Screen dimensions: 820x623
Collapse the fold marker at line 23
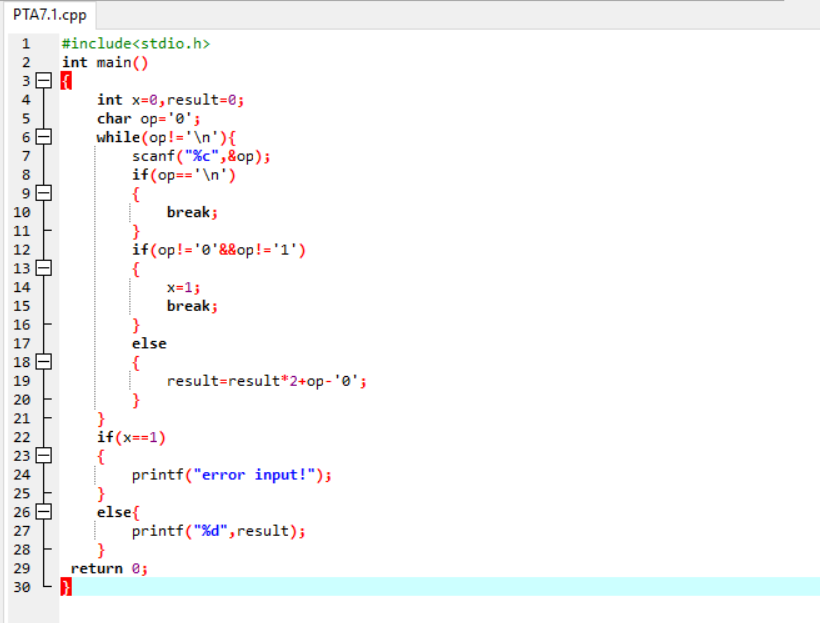(43, 456)
